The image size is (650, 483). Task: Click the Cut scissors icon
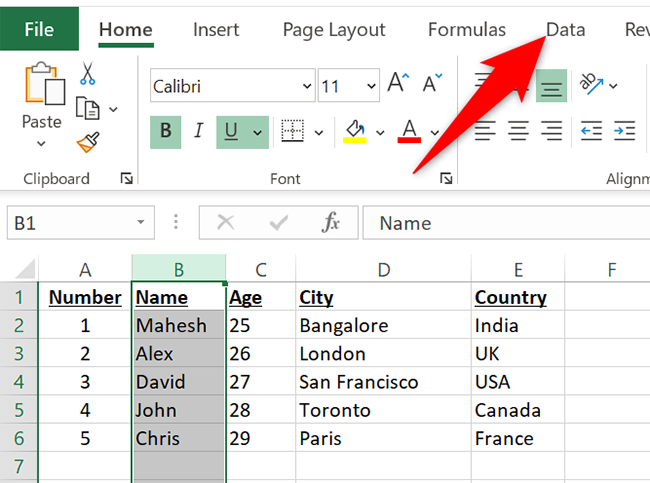tap(88, 74)
